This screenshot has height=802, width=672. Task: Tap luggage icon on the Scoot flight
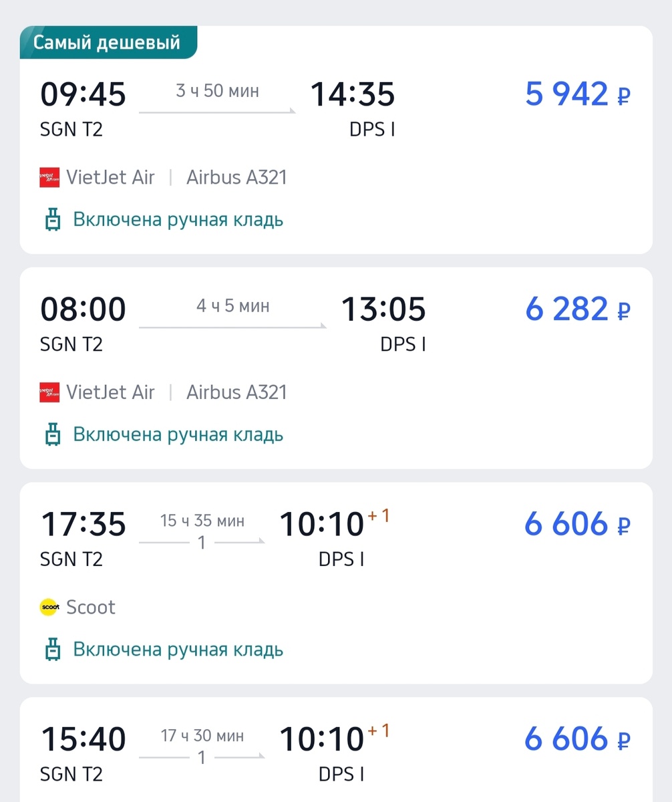point(53,650)
